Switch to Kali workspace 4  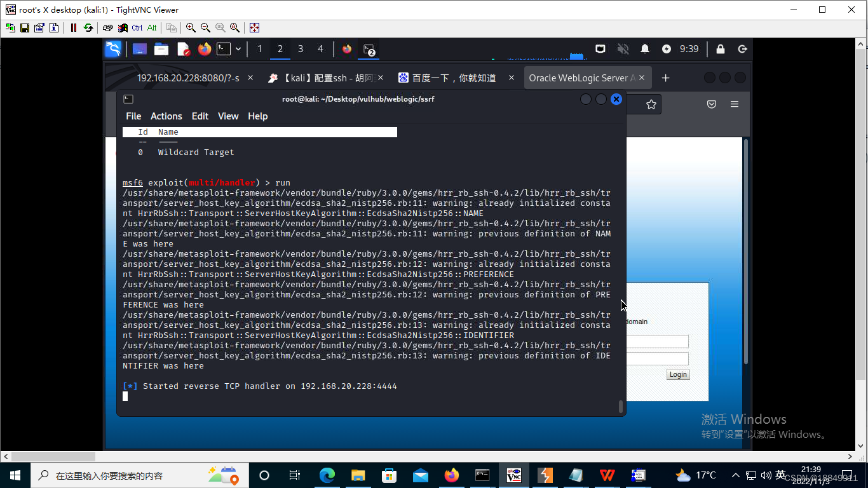click(x=320, y=49)
